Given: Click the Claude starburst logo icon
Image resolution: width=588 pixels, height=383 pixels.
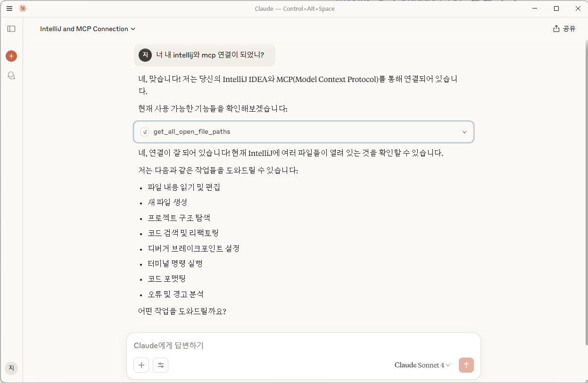Looking at the screenshot, I should (x=23, y=8).
